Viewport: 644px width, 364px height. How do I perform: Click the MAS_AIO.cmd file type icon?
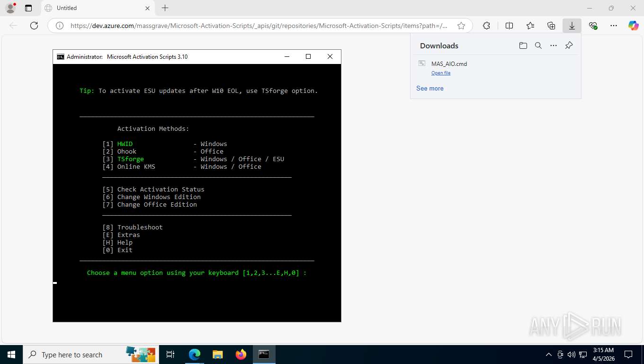pos(422,64)
